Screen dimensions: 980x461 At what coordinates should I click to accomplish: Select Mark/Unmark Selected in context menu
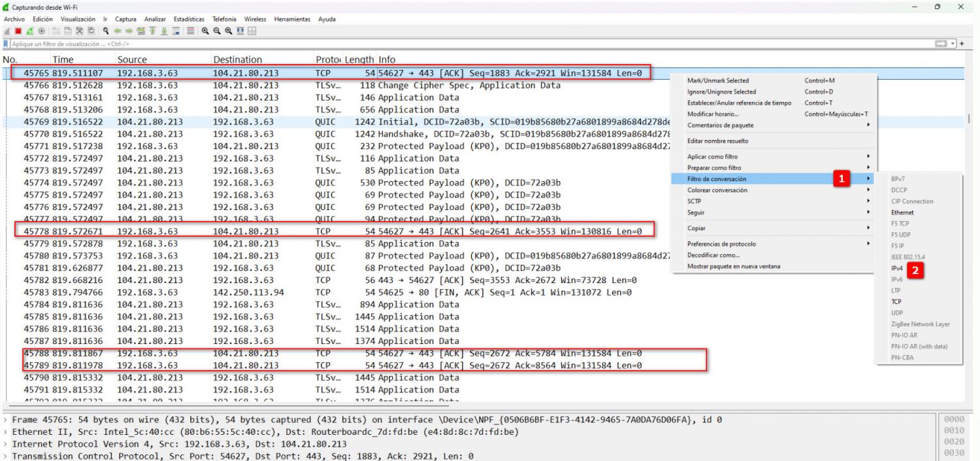(x=718, y=80)
